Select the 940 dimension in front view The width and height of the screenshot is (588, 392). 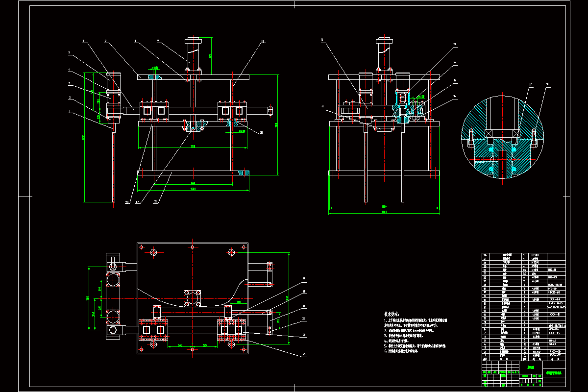tap(193, 183)
